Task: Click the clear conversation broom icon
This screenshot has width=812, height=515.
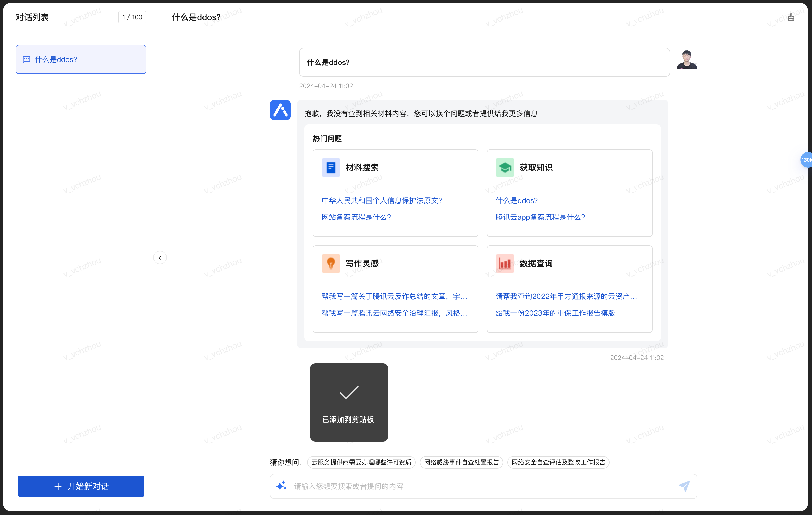Action: point(791,17)
